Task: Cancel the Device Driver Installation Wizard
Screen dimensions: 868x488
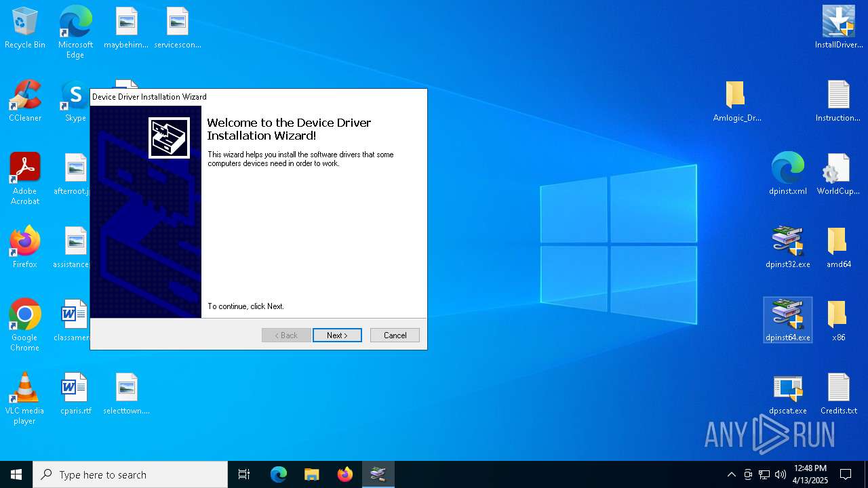Action: coord(395,335)
